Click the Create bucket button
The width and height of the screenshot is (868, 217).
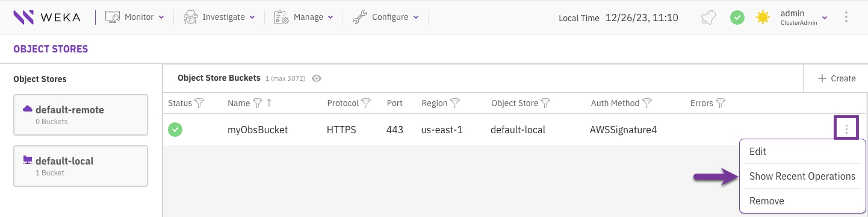836,78
